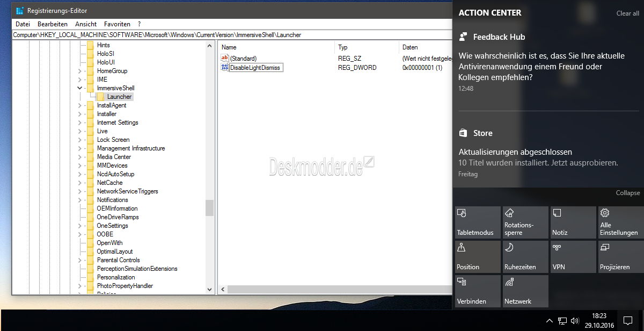This screenshot has width=644, height=331.
Task: Click the tree pane scrollbar thumb
Action: click(x=209, y=208)
